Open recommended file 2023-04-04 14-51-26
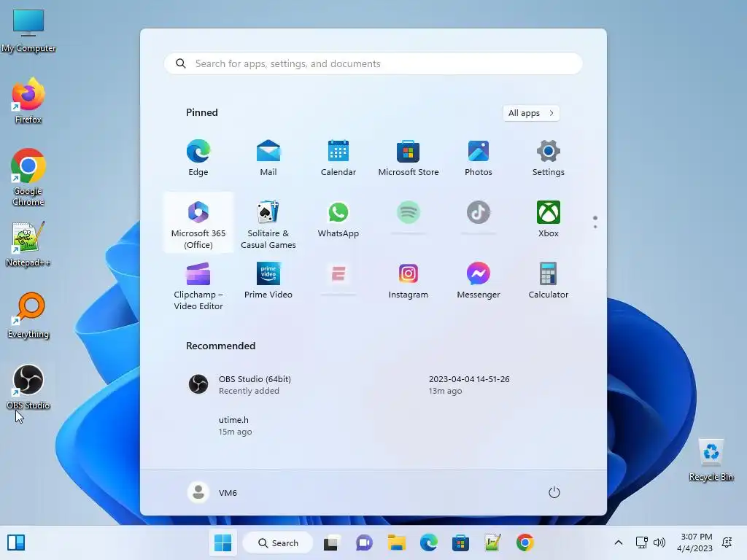Screen dimensions: 747x560 tap(469, 385)
